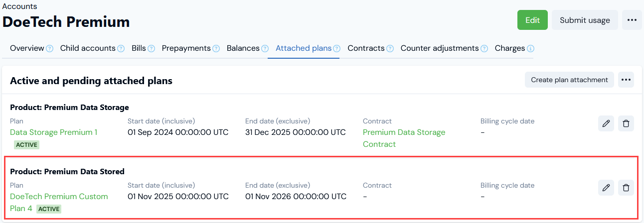Click help icon beside Child accounts tab
The width and height of the screenshot is (644, 223).
[121, 49]
